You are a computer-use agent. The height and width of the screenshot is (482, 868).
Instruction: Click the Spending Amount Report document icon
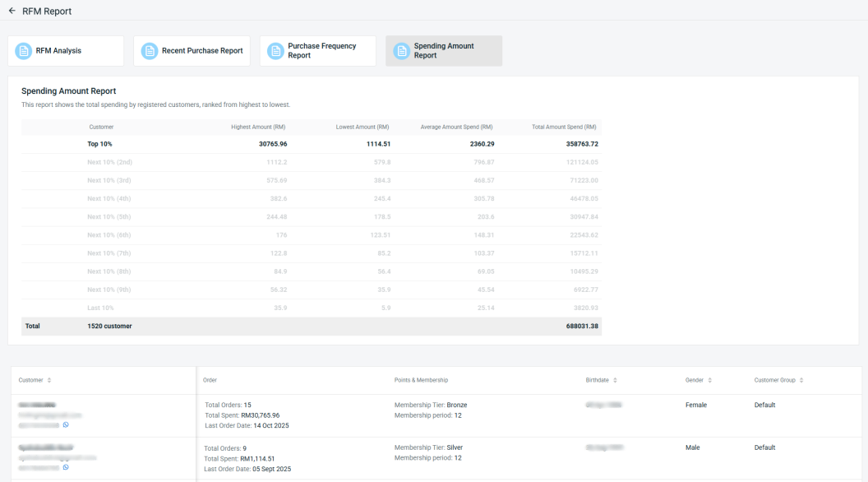point(401,51)
